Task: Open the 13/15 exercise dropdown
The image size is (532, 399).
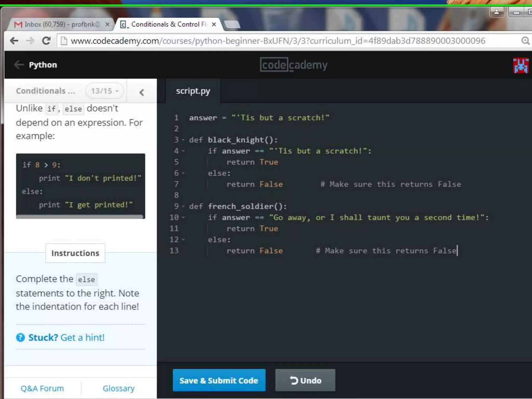Action: pyautogui.click(x=104, y=91)
